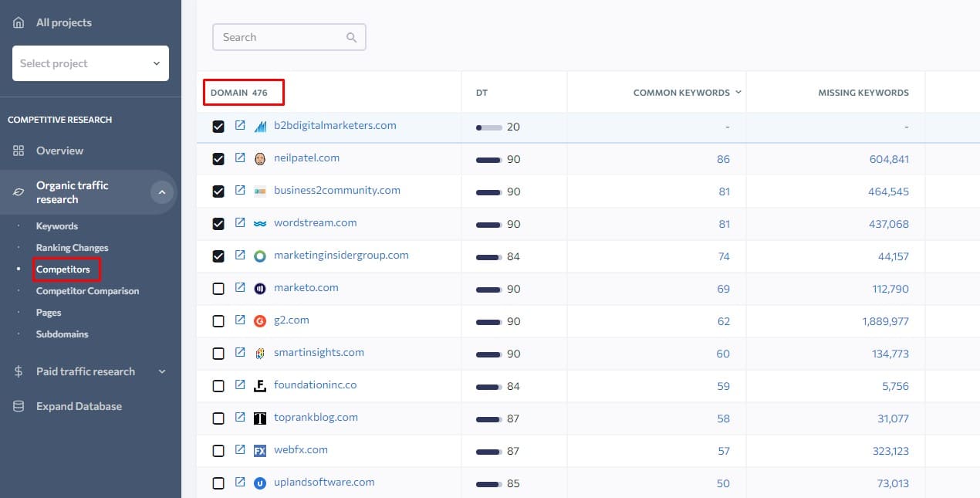Click the neilpatel.com favicon

click(260, 159)
